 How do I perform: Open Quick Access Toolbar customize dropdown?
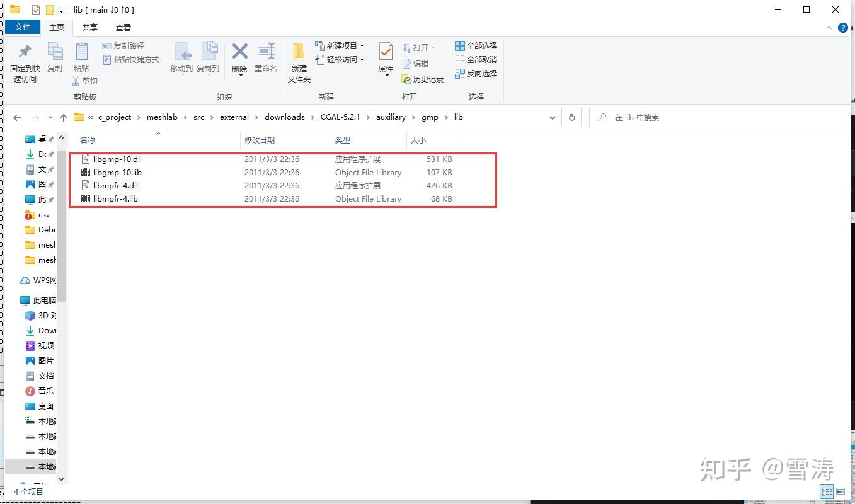click(x=61, y=10)
